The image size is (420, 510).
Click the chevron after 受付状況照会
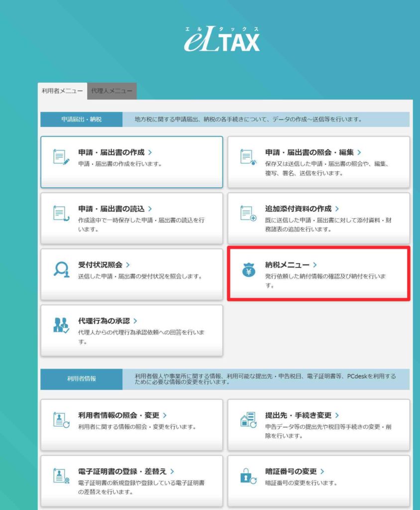(128, 265)
